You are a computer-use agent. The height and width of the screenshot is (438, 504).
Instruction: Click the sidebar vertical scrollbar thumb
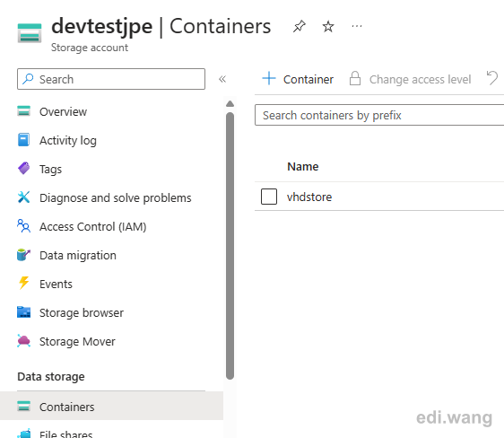[230, 246]
